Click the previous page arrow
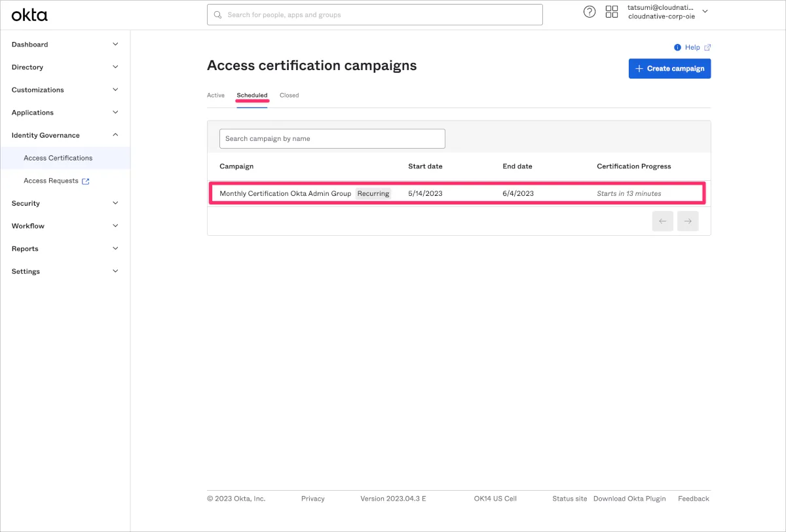This screenshot has width=786, height=532. (662, 221)
